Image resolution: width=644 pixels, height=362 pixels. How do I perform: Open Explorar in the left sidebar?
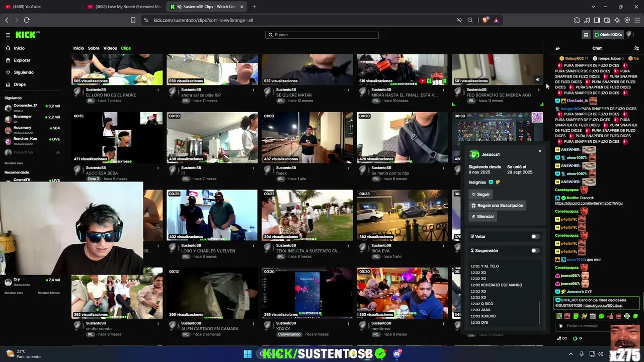tap(22, 60)
